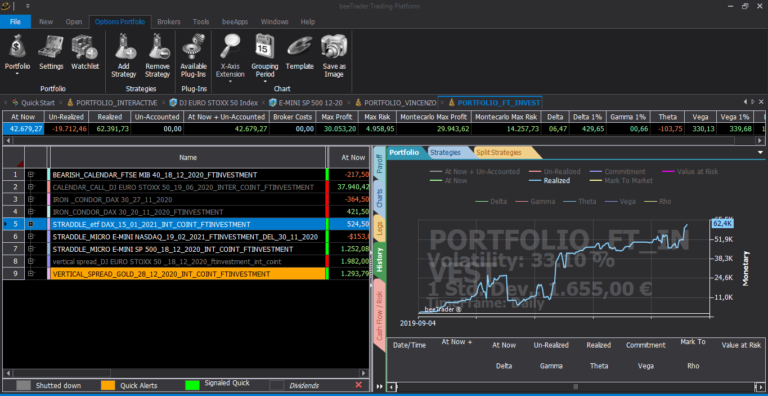The height and width of the screenshot is (396, 768).
Task: Toggle Gamma series in chart legend
Action: point(536,201)
